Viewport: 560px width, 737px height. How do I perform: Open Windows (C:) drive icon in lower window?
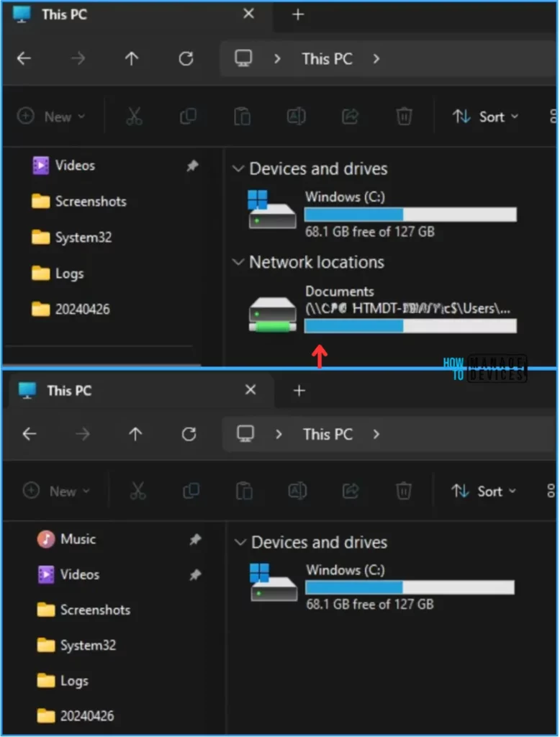pyautogui.click(x=274, y=582)
